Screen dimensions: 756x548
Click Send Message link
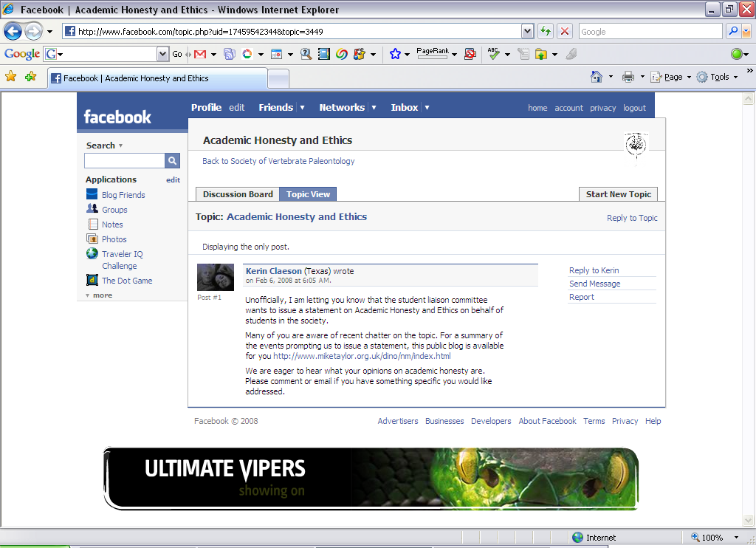594,284
